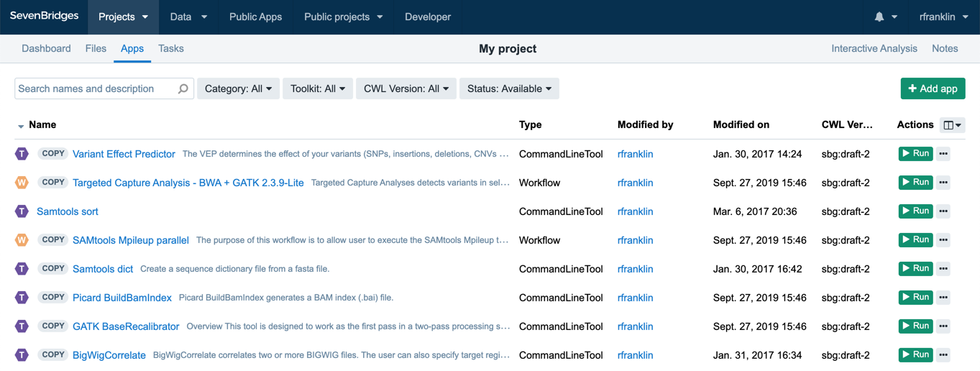Open the CWL Version: All filter
Image resolution: width=980 pixels, height=371 pixels.
(406, 88)
